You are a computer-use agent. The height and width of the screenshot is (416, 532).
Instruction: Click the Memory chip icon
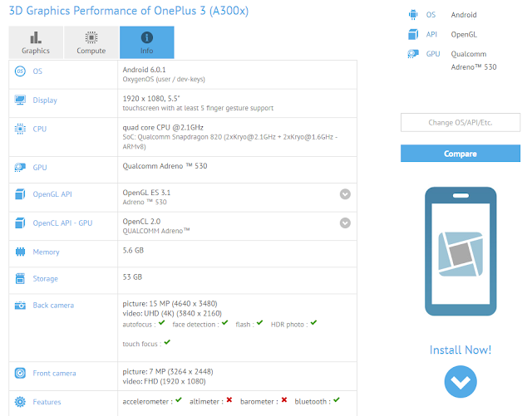pos(20,252)
